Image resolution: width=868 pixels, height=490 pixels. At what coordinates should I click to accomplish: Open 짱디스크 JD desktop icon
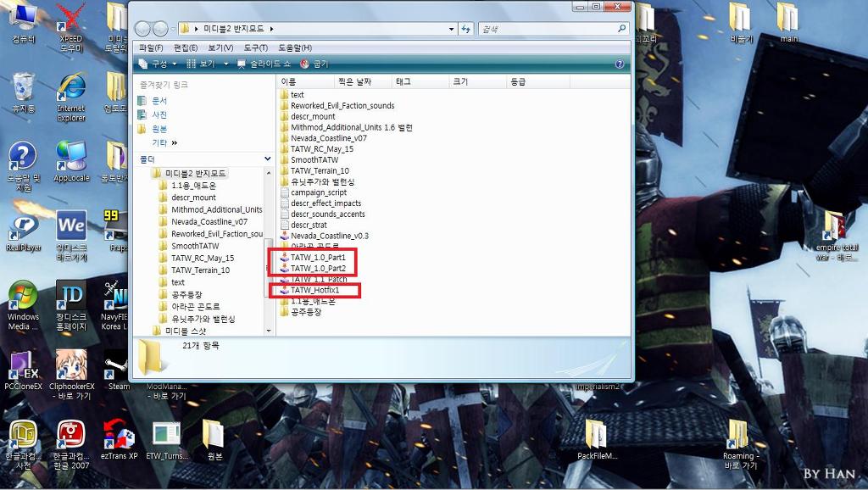pyautogui.click(x=71, y=306)
